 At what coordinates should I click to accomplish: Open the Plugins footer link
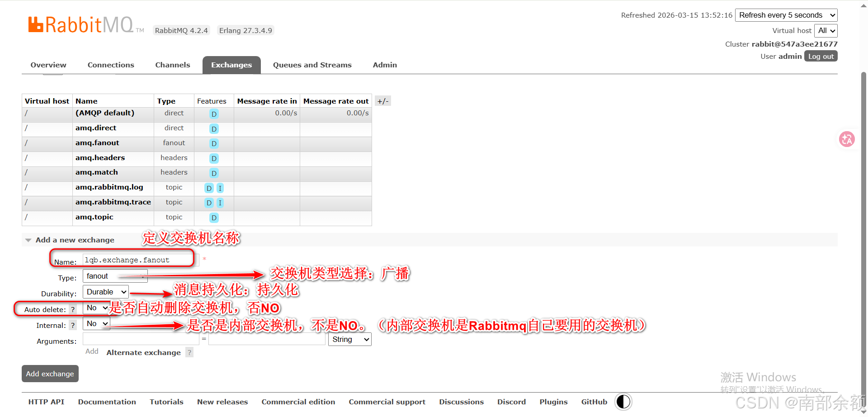[x=554, y=402]
